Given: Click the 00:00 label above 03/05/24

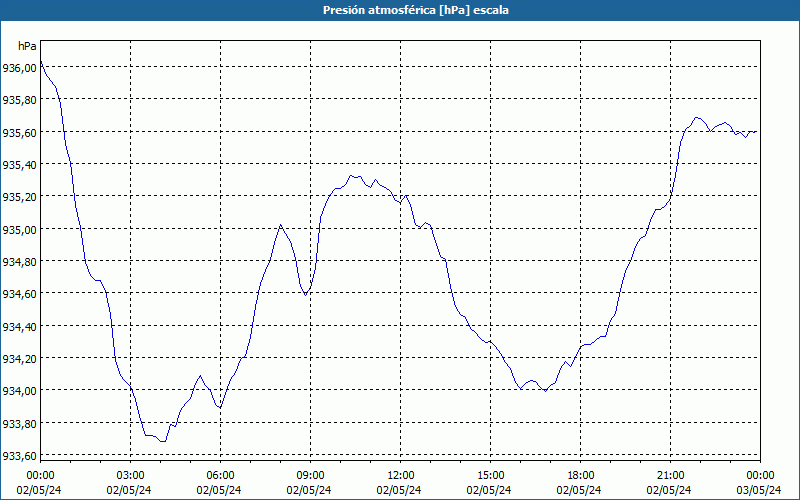Looking at the screenshot, I should tap(760, 475).
